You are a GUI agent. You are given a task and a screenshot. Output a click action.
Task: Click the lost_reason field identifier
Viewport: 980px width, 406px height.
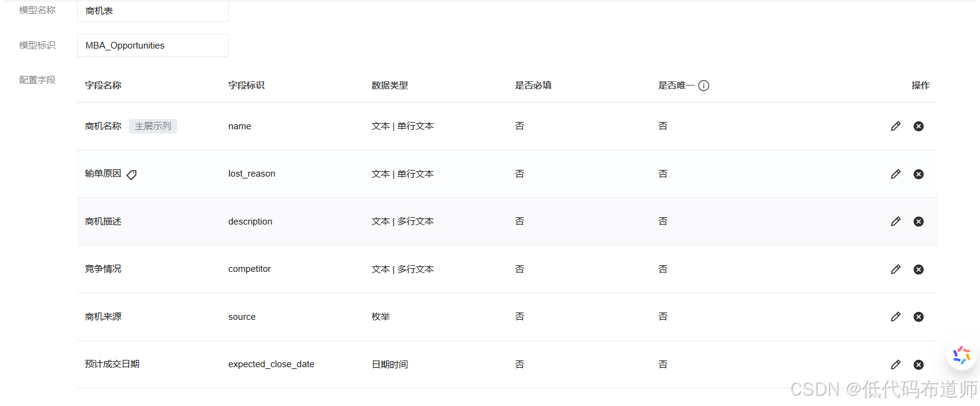(252, 174)
